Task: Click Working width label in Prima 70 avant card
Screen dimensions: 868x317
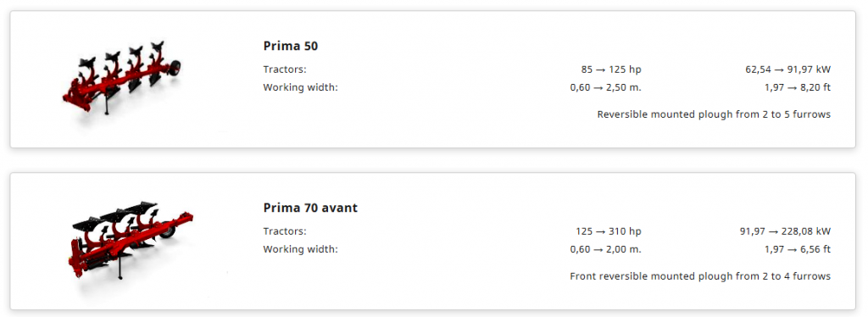Action: (x=301, y=249)
